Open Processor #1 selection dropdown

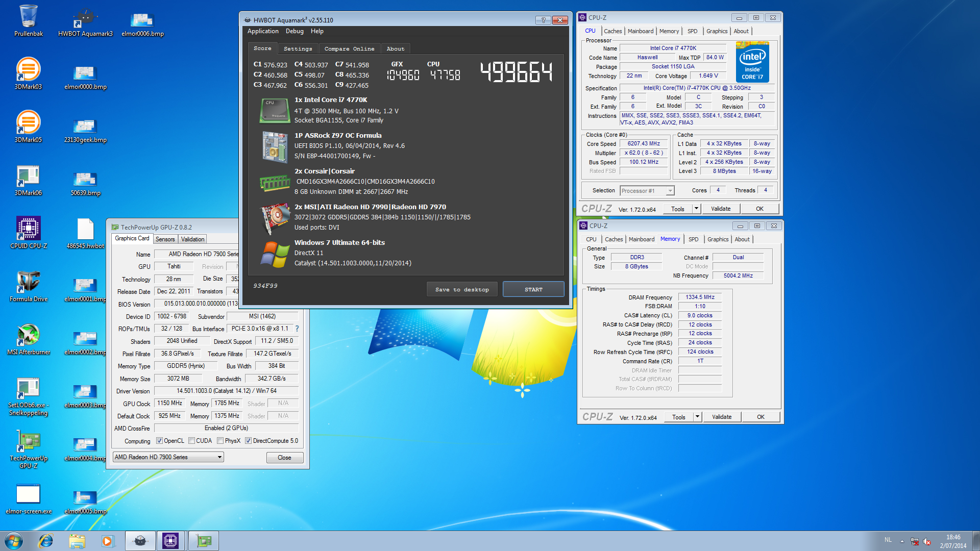pyautogui.click(x=647, y=191)
